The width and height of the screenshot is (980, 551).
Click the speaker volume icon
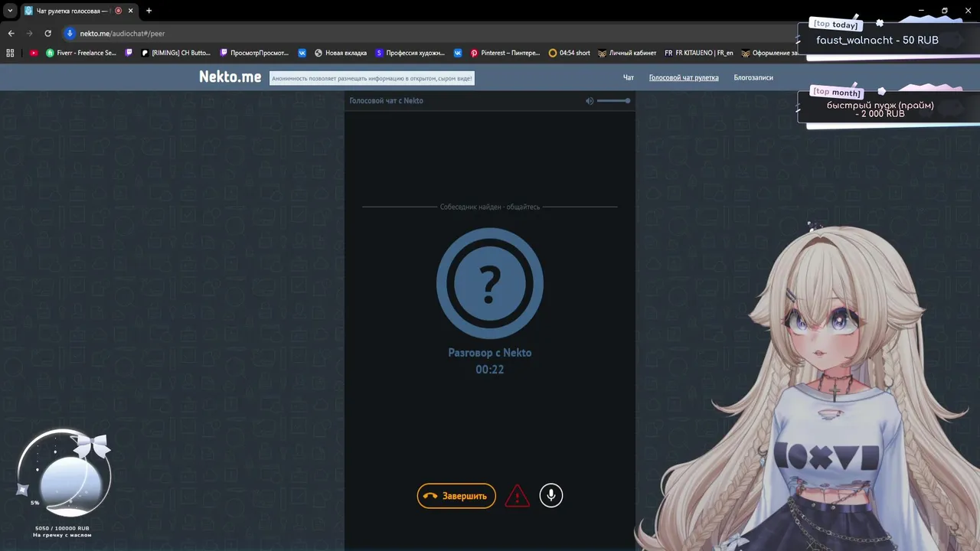590,101
